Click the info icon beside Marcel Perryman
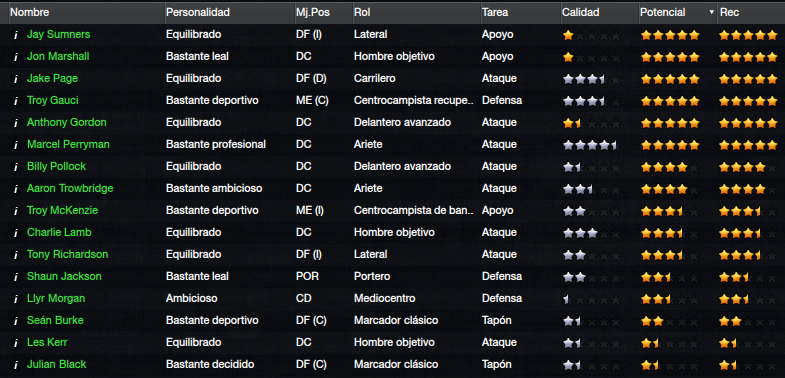 pos(16,145)
